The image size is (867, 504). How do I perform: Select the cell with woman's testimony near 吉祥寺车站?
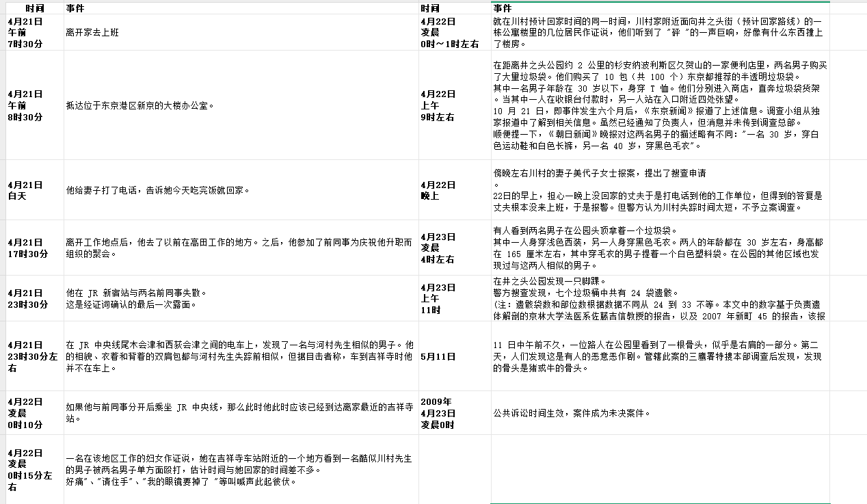pos(241,470)
